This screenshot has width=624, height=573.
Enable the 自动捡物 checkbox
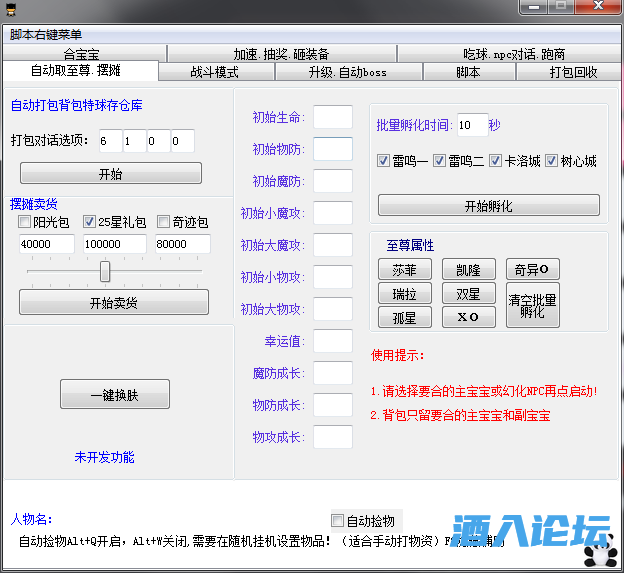[337, 521]
